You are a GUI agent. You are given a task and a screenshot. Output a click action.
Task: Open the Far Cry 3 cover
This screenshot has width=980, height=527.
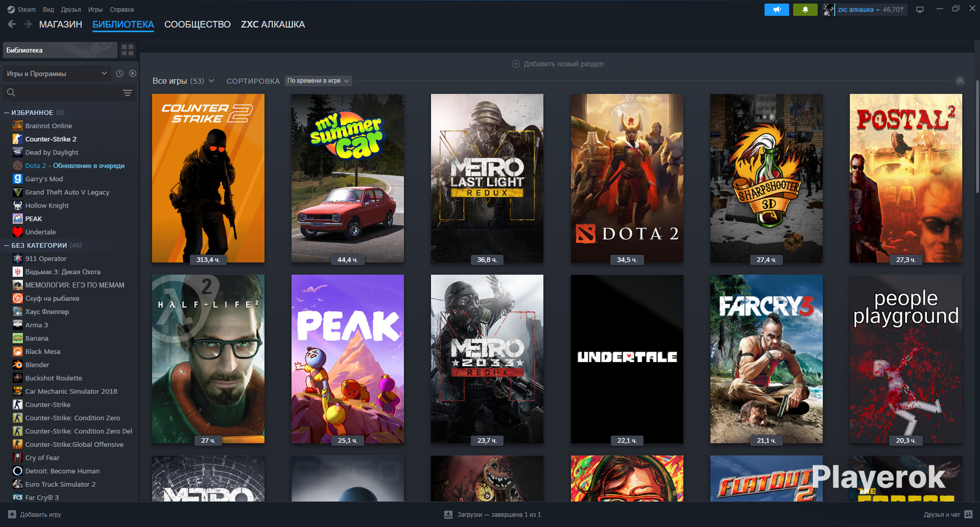[x=766, y=359]
